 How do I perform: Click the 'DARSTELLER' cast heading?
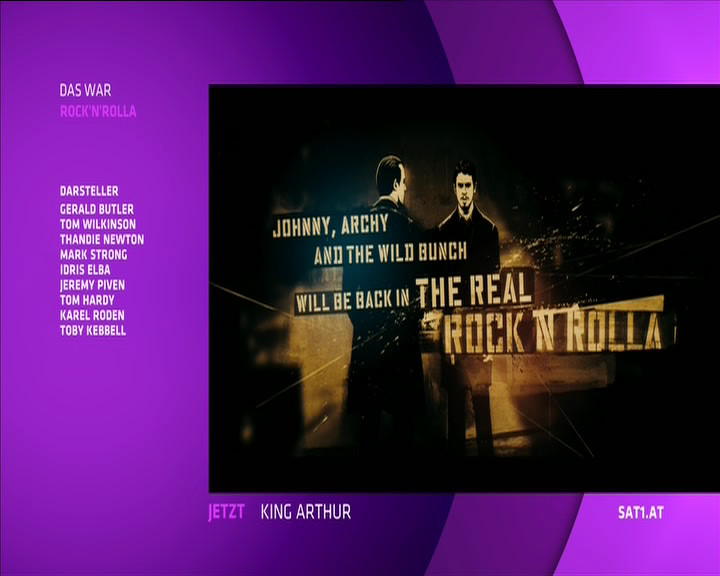click(89, 191)
